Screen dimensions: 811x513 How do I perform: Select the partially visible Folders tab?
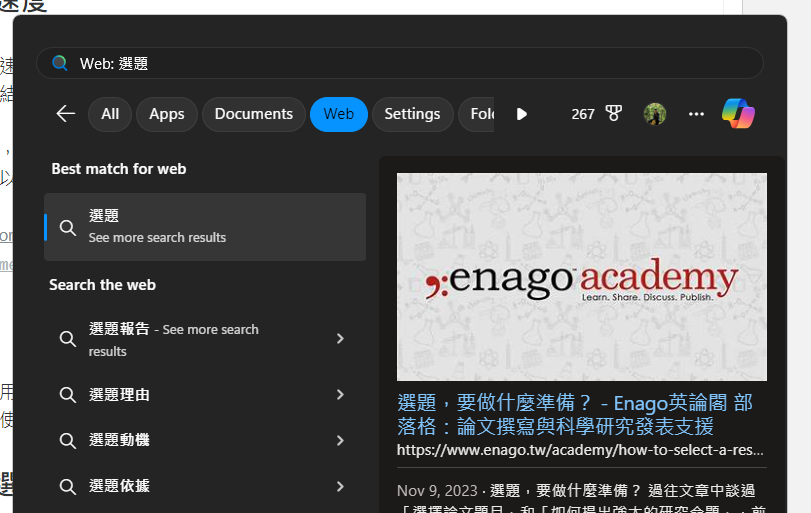pos(477,114)
